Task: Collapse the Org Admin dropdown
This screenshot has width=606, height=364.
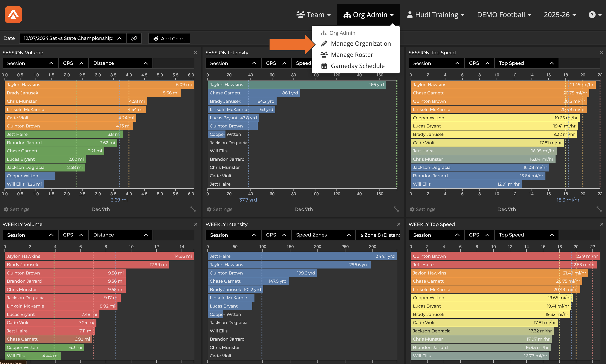Action: pos(368,15)
